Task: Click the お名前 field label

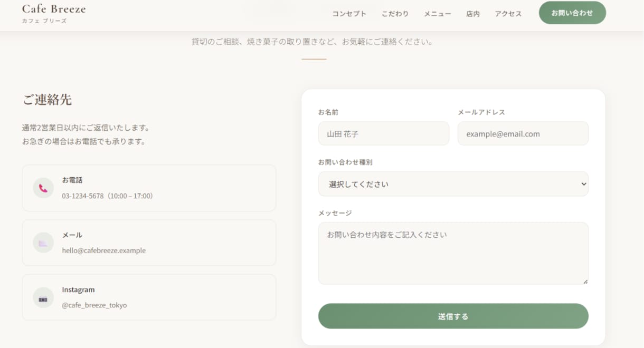Action: (328, 112)
